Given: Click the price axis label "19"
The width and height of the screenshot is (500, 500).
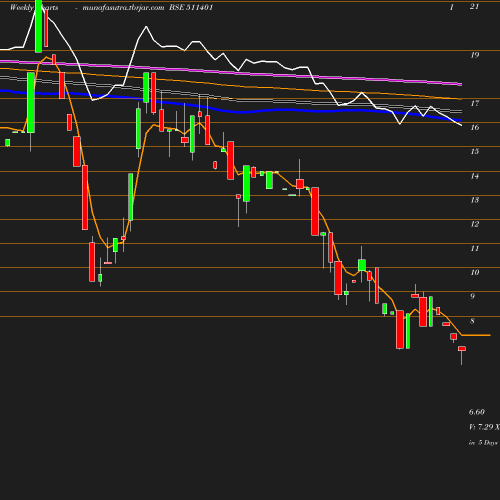Looking at the screenshot, I should [475, 55].
